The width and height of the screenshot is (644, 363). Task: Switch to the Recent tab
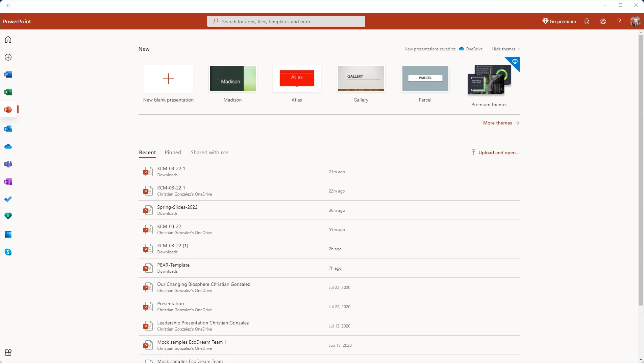pos(147,153)
